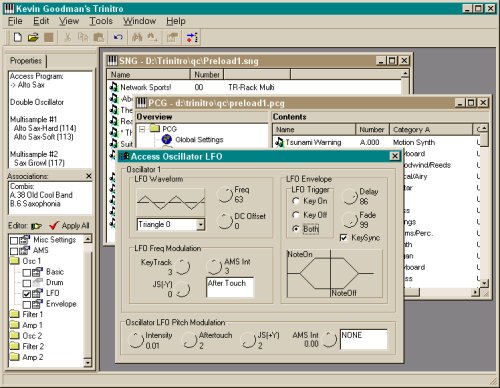Click the Open folder toolbar icon
500x388 pixels.
pos(33,37)
